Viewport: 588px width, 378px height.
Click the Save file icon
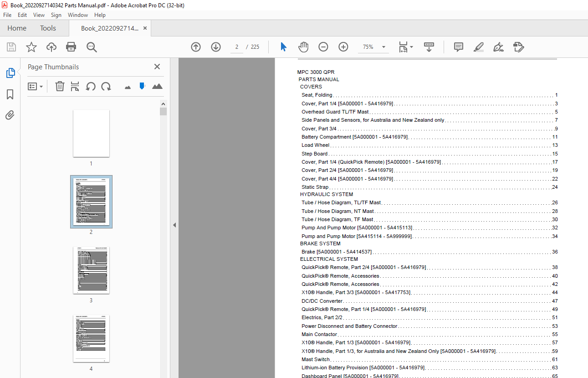pos(11,47)
